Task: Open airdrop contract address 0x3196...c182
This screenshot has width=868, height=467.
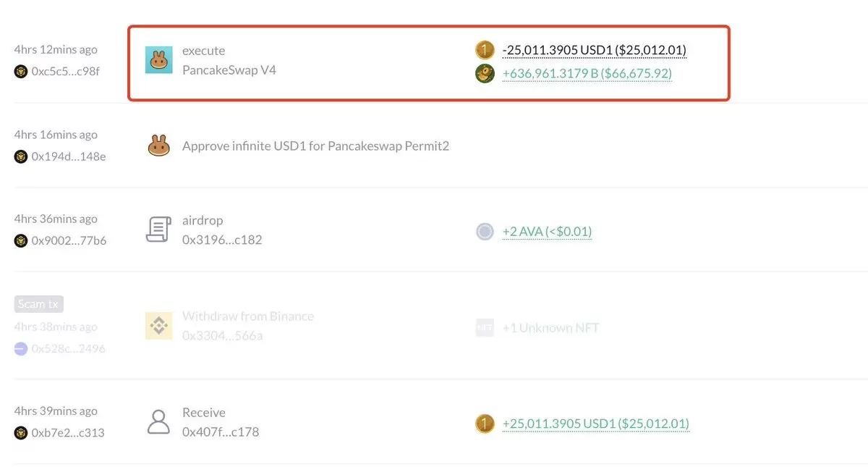Action: [x=222, y=240]
